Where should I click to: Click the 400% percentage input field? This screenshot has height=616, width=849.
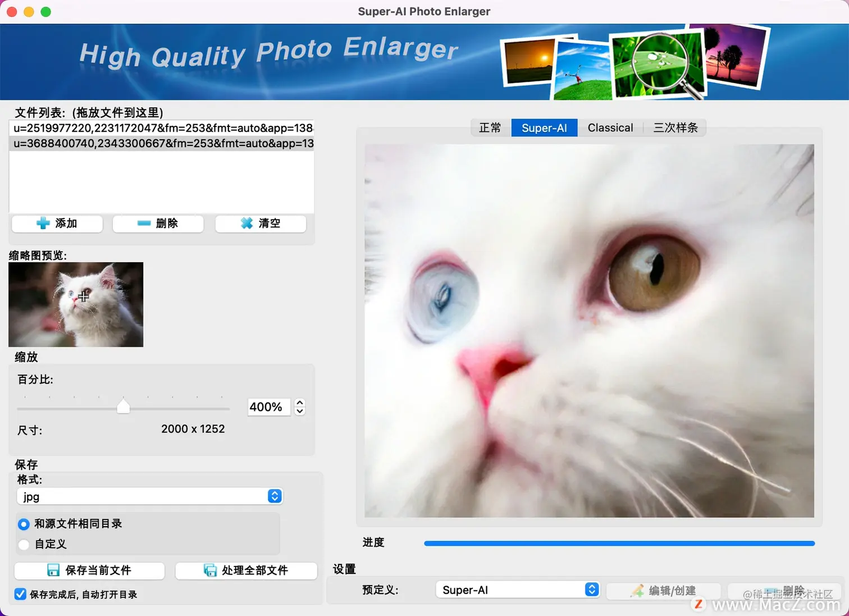click(x=268, y=407)
